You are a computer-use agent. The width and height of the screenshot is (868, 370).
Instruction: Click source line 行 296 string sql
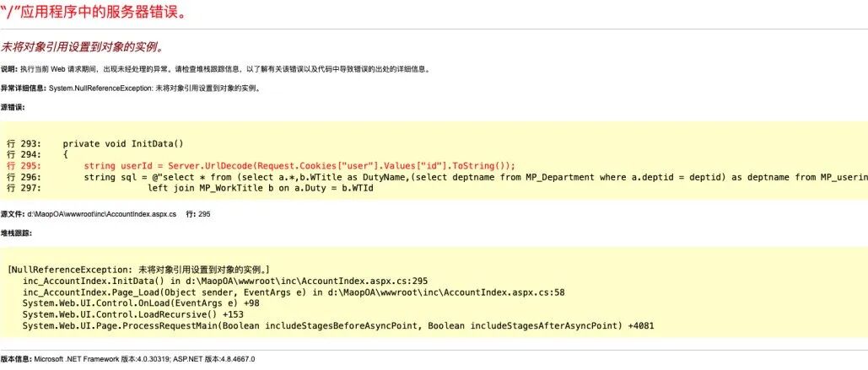[437, 177]
